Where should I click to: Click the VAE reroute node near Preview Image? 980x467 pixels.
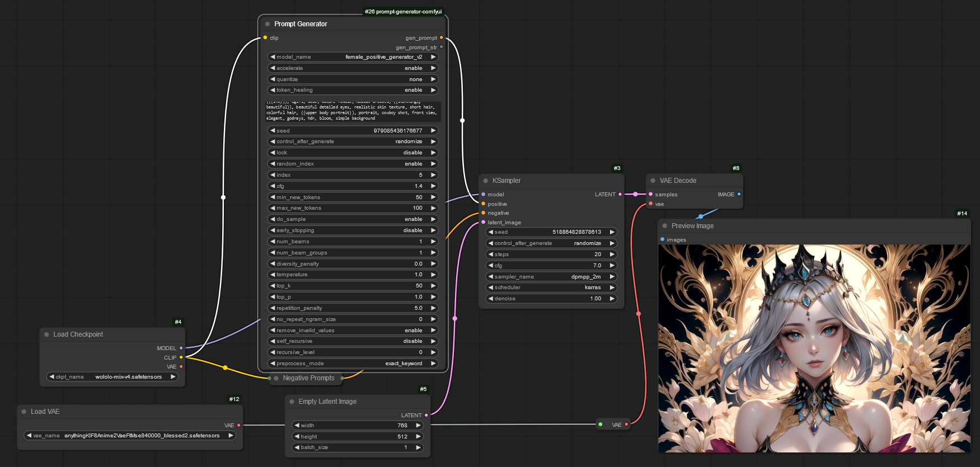[x=613, y=424]
